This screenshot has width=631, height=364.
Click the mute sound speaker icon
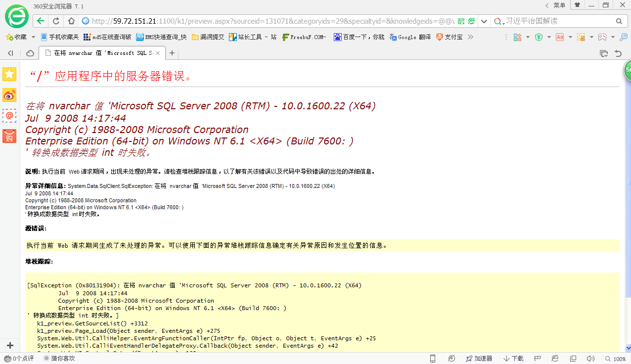[x=590, y=359]
